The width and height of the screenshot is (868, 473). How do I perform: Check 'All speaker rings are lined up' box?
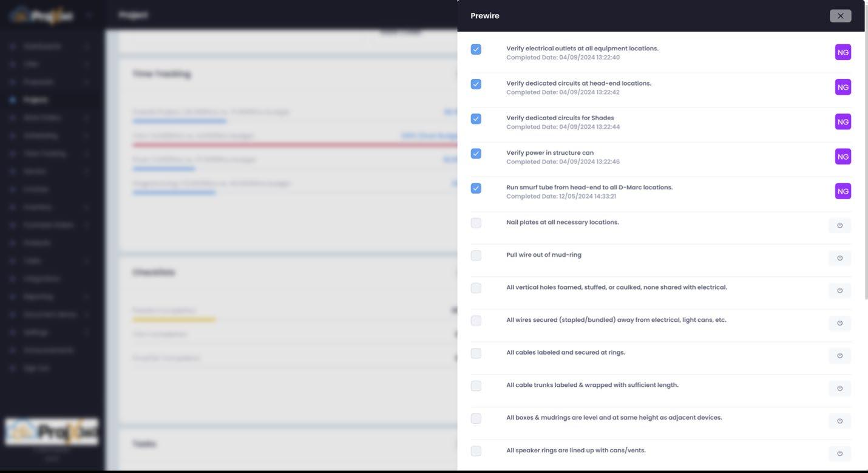point(476,451)
